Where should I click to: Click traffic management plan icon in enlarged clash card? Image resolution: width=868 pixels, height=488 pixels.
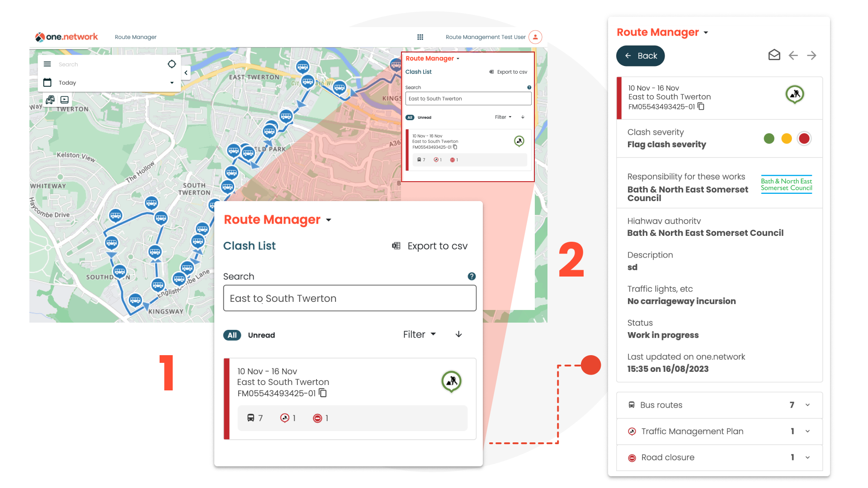(x=284, y=418)
